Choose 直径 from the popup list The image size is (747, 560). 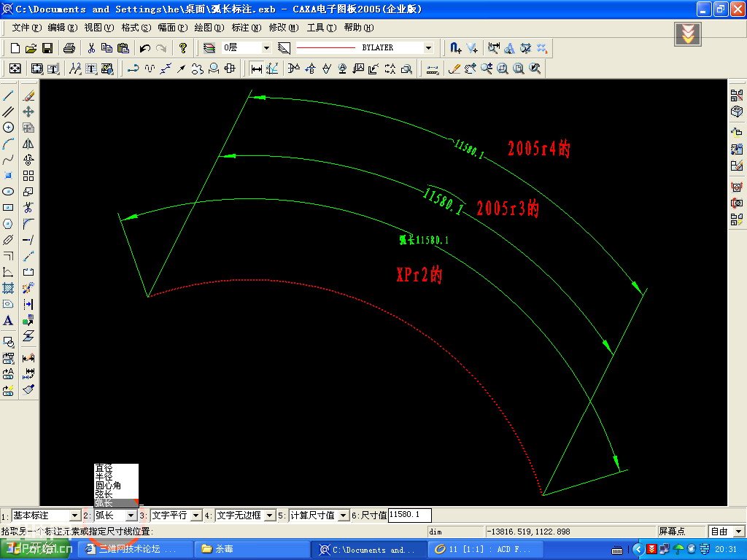click(x=104, y=468)
